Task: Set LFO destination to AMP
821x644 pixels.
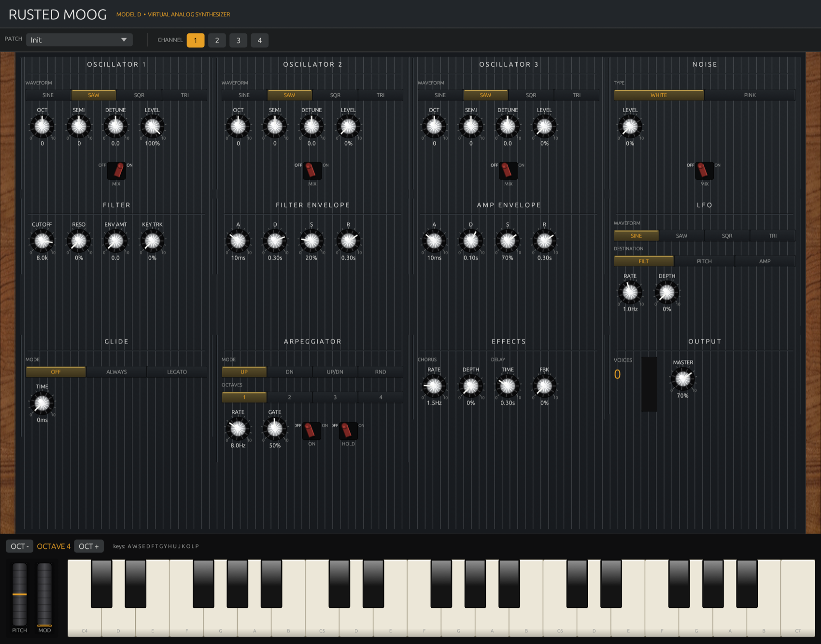Action: (x=764, y=261)
